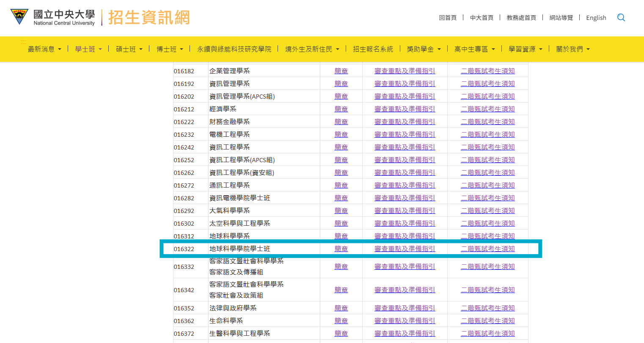This screenshot has width=644, height=343.
Task: Open the 高中生專區 dropdown
Action: coord(474,49)
